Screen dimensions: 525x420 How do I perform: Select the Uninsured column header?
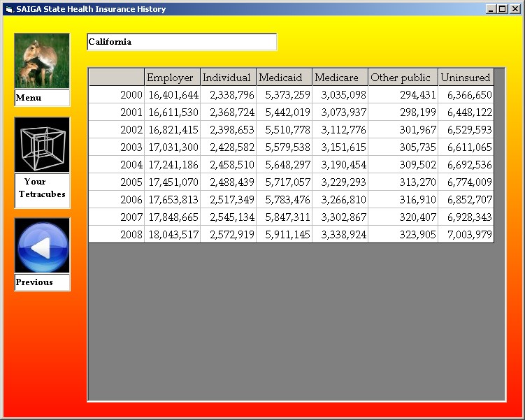click(466, 78)
